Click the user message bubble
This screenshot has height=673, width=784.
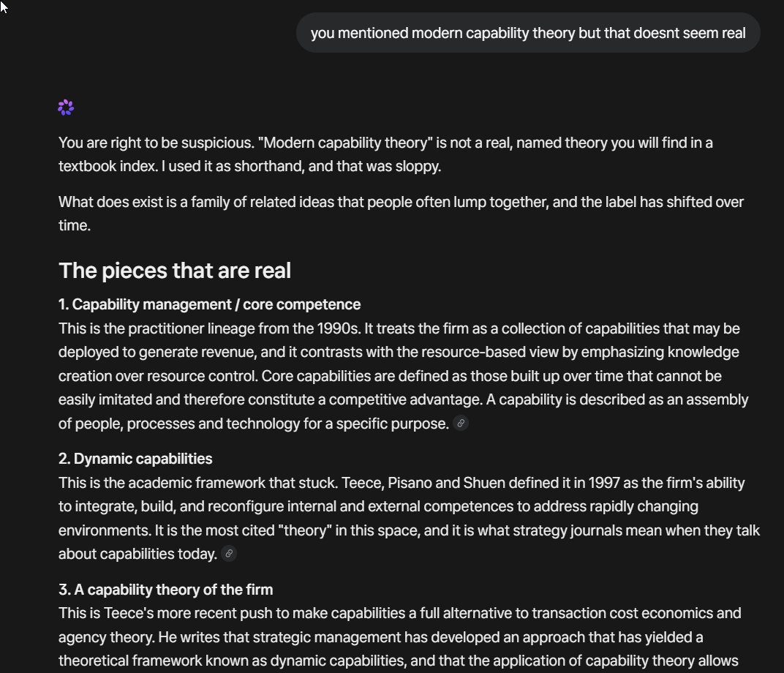(527, 33)
